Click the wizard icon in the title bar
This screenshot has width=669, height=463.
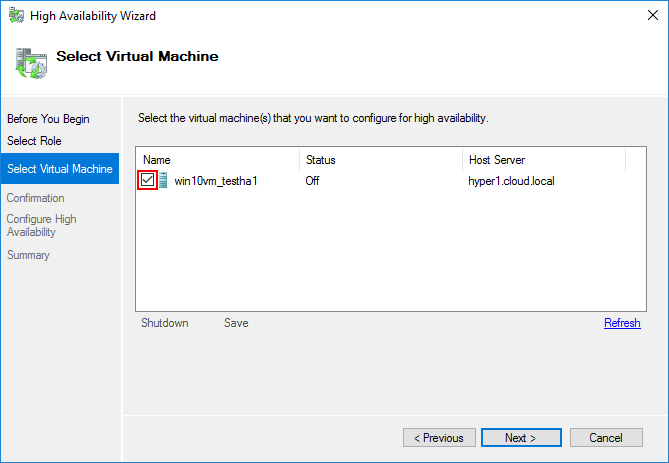pos(16,16)
